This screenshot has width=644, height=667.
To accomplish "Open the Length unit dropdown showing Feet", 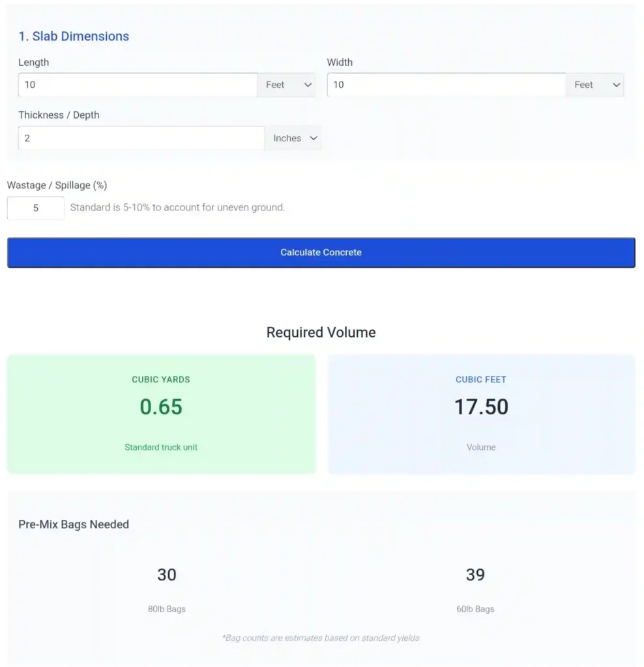I will click(285, 85).
